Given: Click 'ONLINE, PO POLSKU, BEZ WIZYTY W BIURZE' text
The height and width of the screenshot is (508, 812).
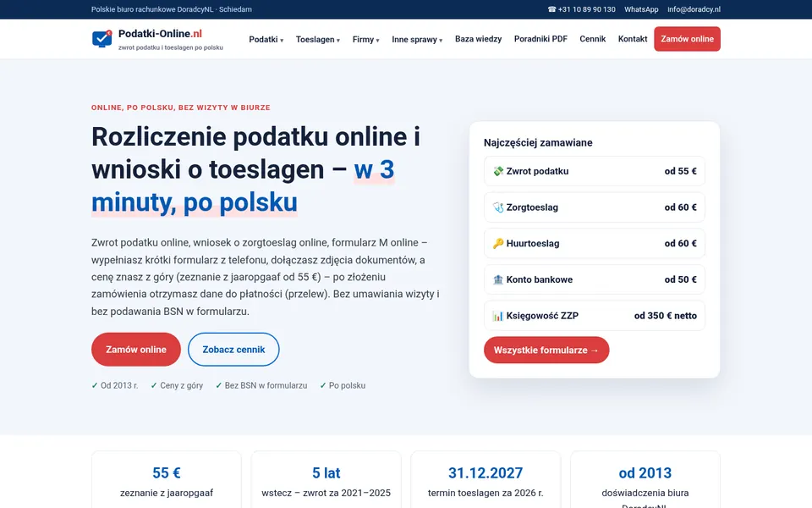Looking at the screenshot, I should pos(181,108).
